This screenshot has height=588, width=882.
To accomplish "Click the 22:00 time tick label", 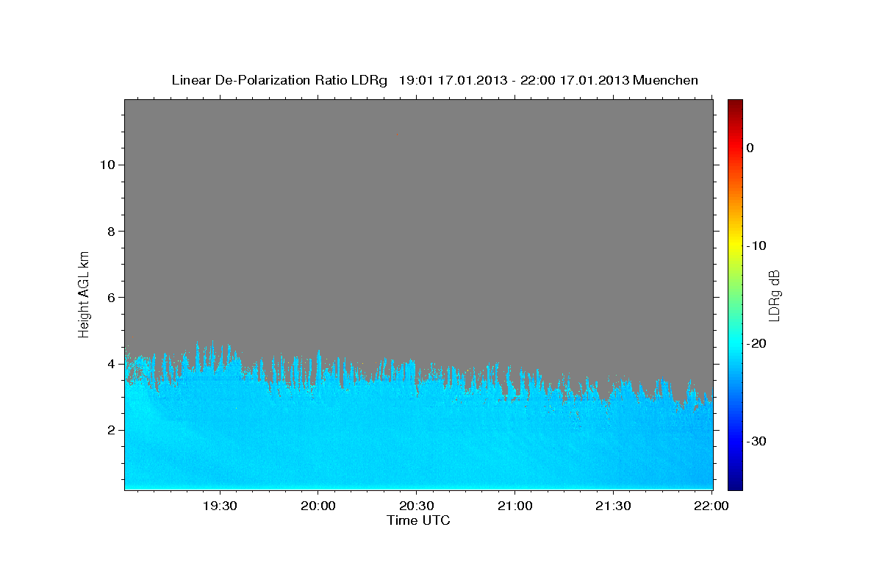I will (x=711, y=506).
